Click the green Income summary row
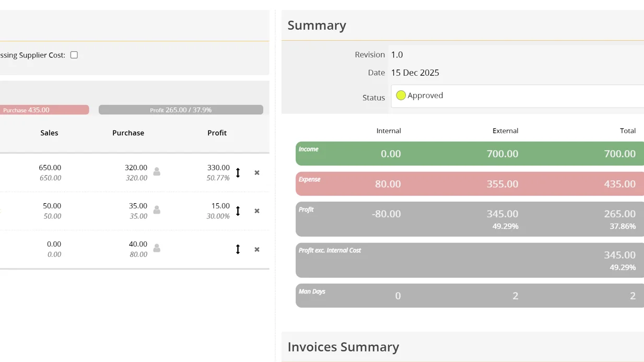Image resolution: width=644 pixels, height=362 pixels. [x=469, y=154]
